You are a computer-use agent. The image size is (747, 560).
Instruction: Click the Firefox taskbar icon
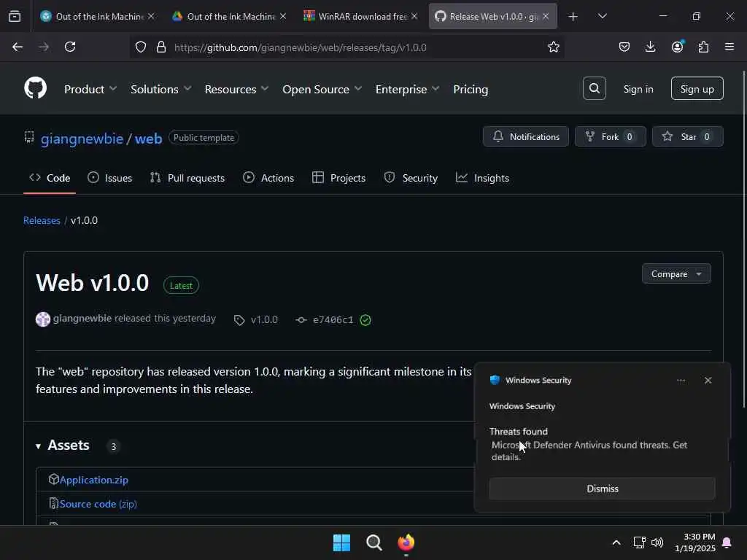click(x=406, y=542)
